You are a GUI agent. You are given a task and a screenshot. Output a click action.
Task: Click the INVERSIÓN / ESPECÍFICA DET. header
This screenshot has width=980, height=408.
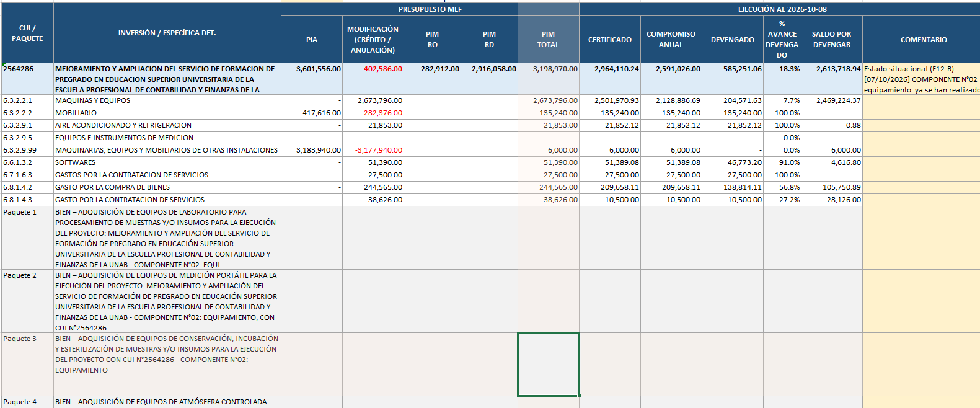point(167,33)
